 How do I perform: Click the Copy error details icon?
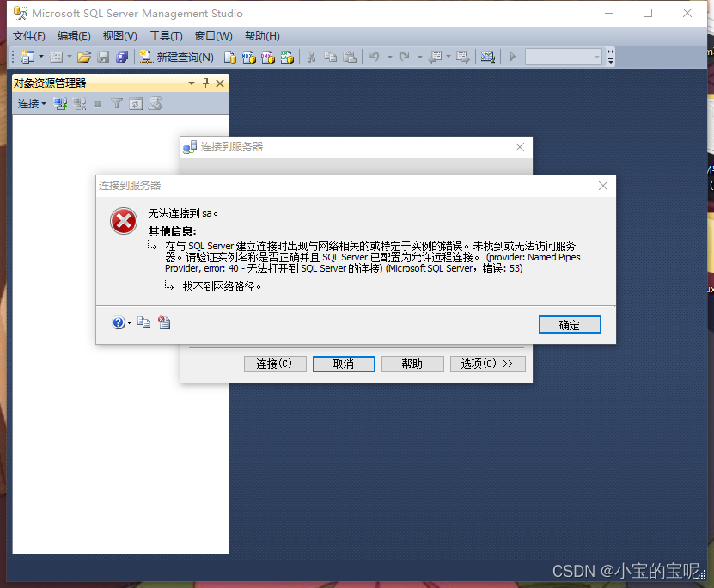pyautogui.click(x=143, y=322)
